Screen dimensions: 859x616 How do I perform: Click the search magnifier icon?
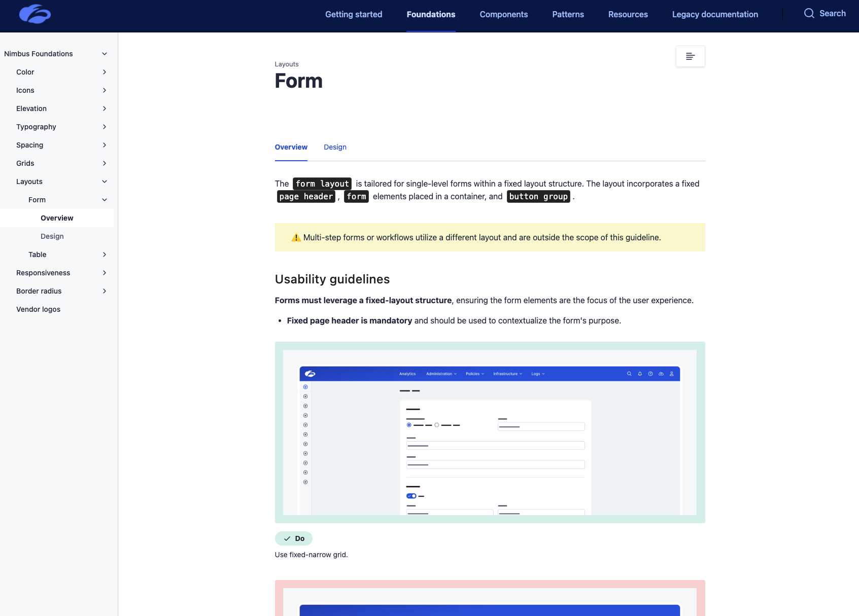click(x=809, y=14)
